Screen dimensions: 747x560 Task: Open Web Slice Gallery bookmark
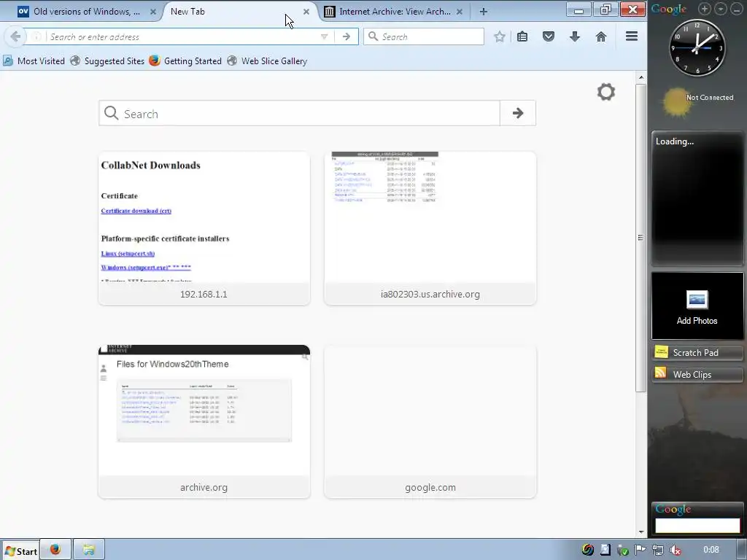click(267, 61)
